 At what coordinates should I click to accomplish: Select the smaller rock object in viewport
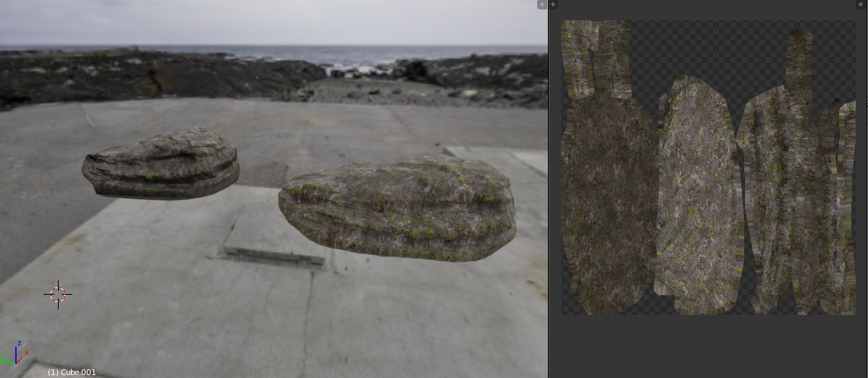coord(161,163)
